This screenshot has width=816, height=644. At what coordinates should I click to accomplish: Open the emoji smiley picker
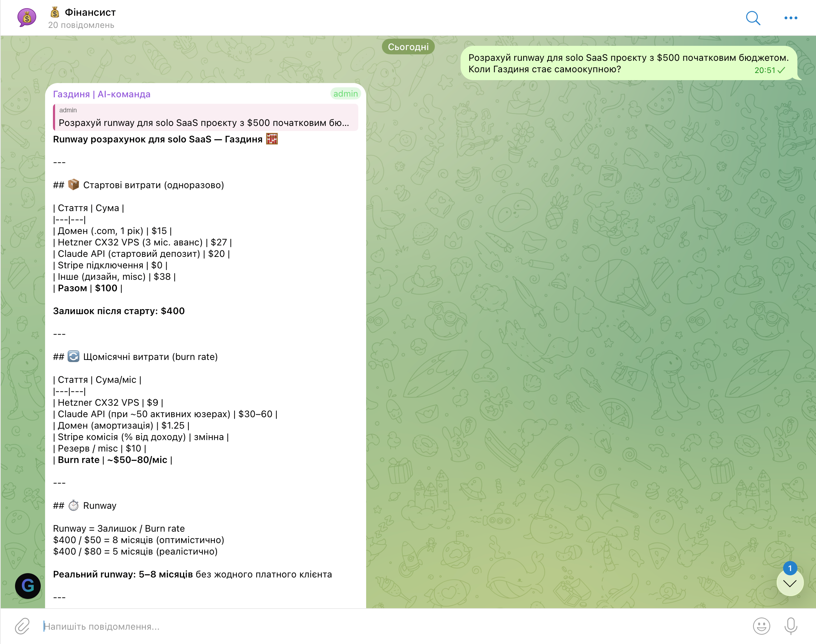(x=761, y=626)
